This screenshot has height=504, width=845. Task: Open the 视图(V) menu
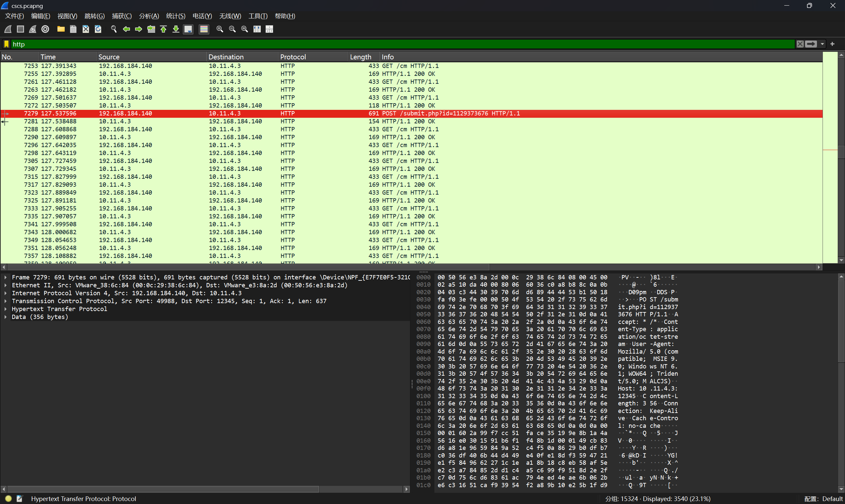67,16
